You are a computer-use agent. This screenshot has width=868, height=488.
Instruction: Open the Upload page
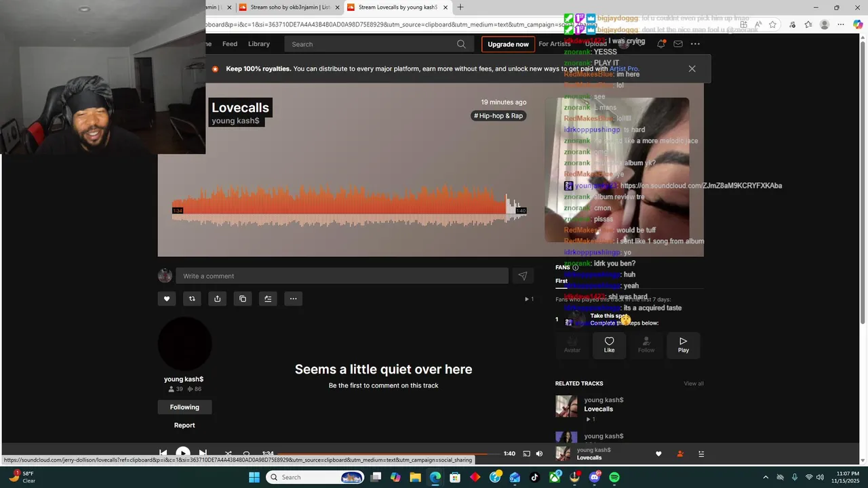[x=595, y=44]
